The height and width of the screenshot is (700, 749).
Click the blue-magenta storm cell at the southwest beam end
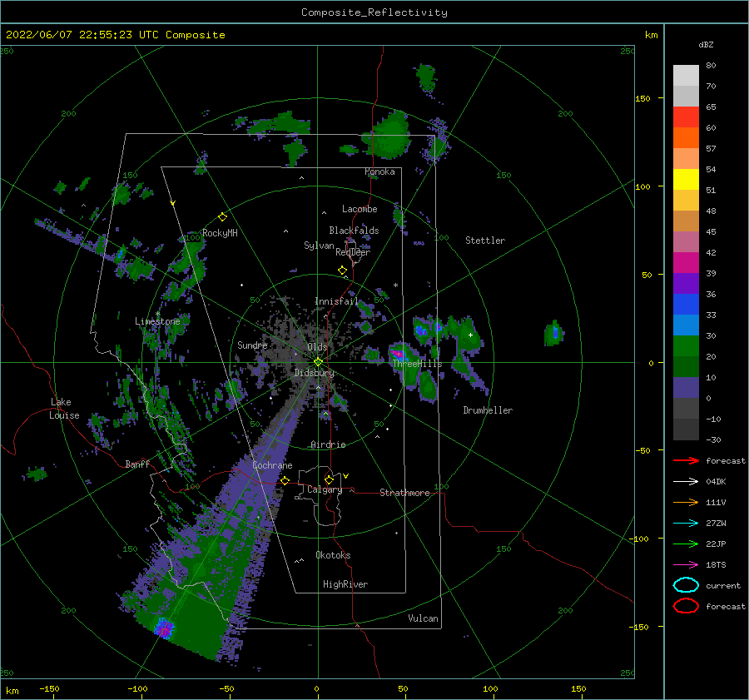pyautogui.click(x=164, y=628)
